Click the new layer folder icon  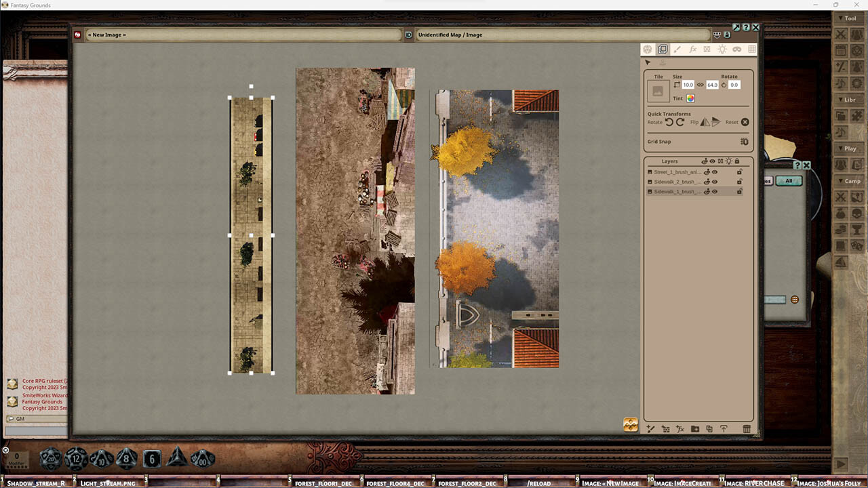695,429
